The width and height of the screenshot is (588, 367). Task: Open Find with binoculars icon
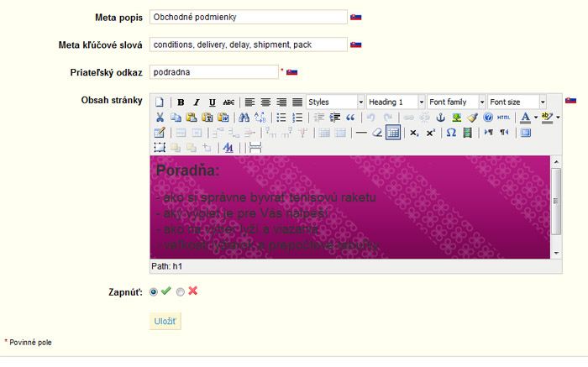pyautogui.click(x=244, y=118)
